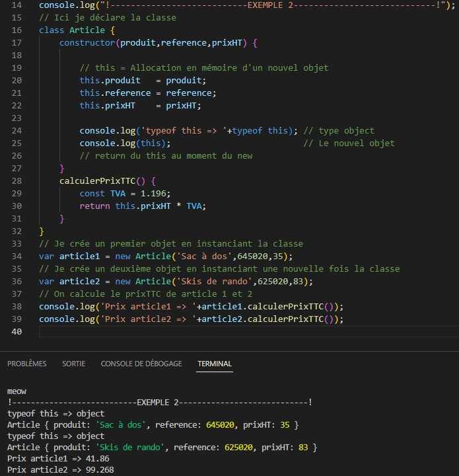Switch to the SORTIE tab
Viewport: 459px width, 476px height.
pos(74,364)
